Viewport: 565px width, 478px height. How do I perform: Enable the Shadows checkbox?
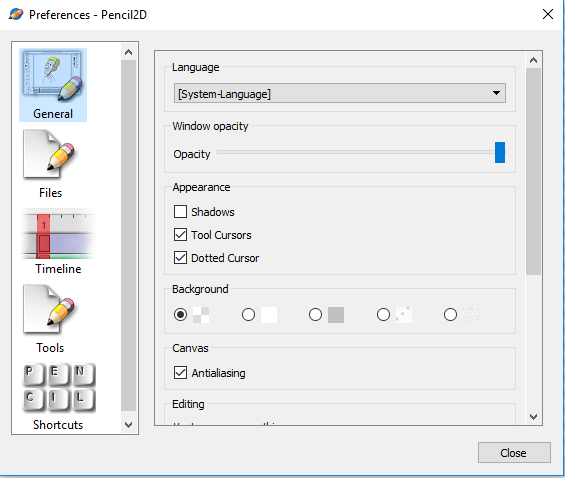[x=180, y=212]
